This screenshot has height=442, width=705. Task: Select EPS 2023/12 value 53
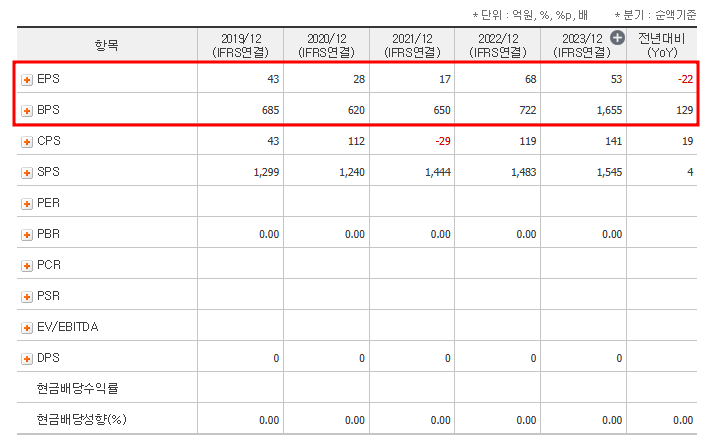616,79
